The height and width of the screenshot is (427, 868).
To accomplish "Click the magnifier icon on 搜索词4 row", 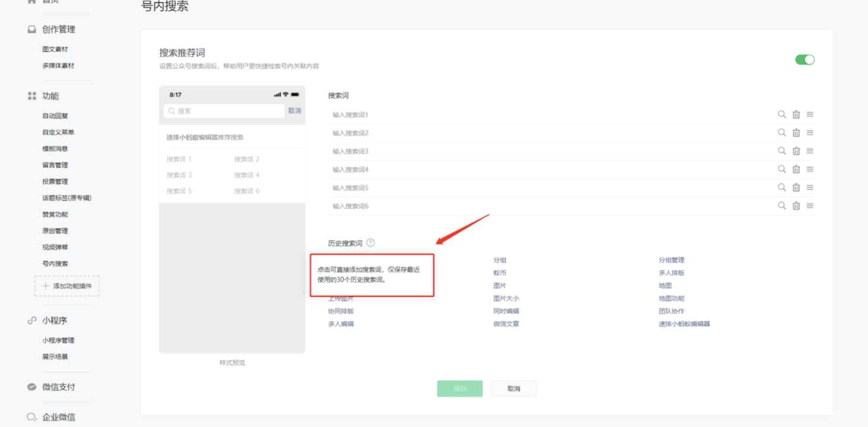I will tap(782, 169).
